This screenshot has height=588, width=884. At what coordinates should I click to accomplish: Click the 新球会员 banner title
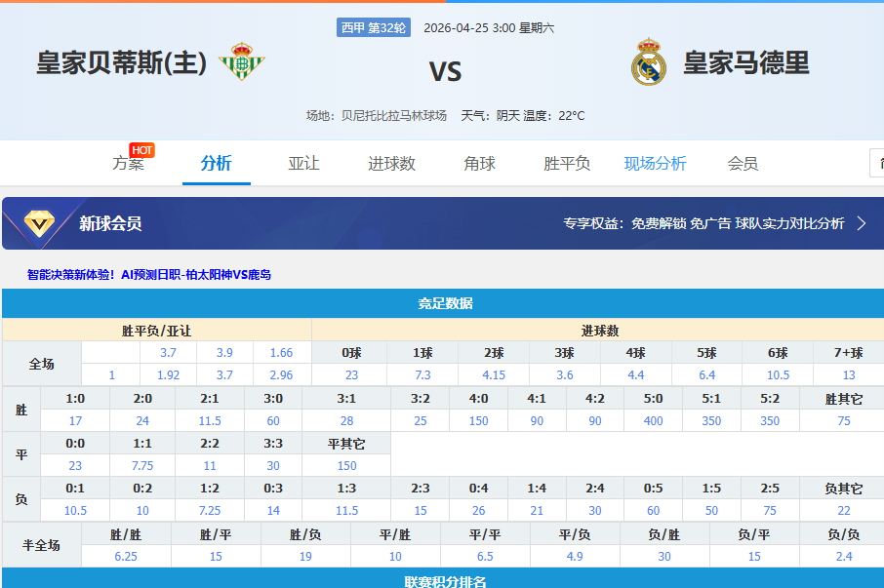pos(110,223)
